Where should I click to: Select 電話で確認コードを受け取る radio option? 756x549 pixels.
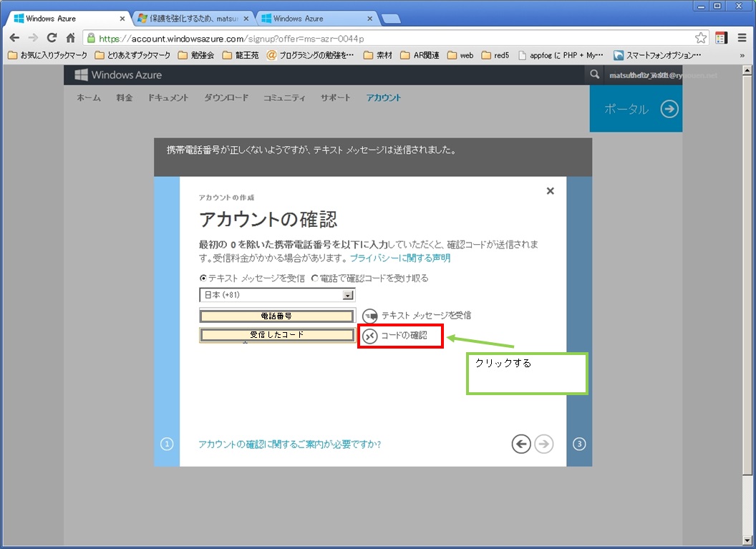point(315,278)
